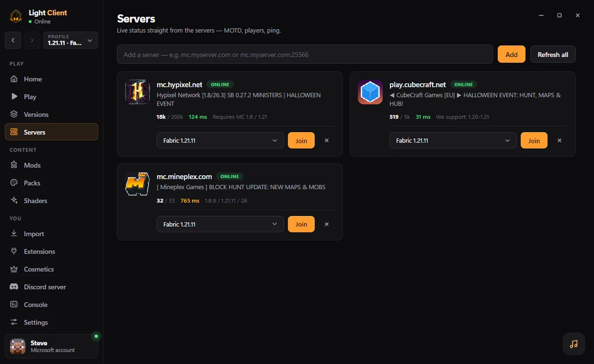The width and height of the screenshot is (594, 364).
Task: Click Refresh all button
Action: click(x=553, y=54)
